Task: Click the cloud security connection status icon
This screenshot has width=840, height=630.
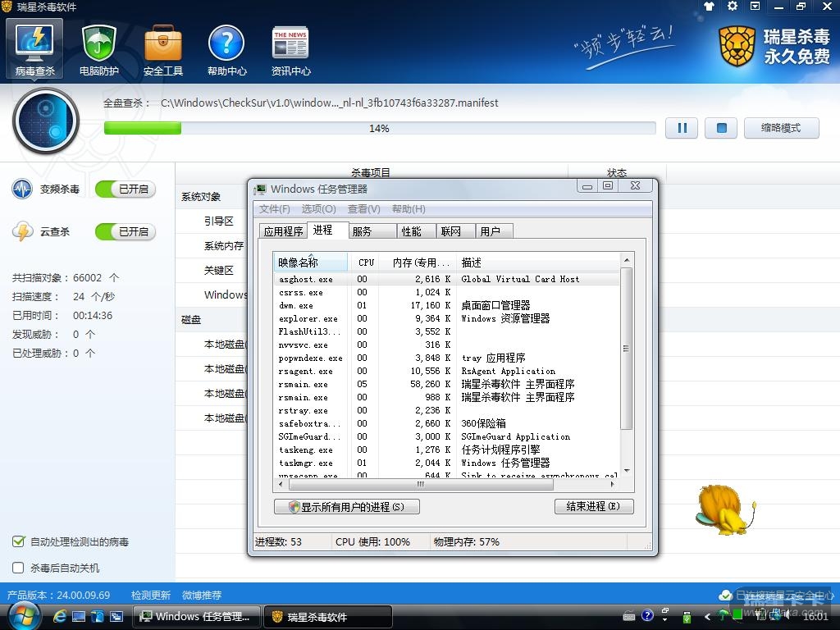Action: (725, 596)
